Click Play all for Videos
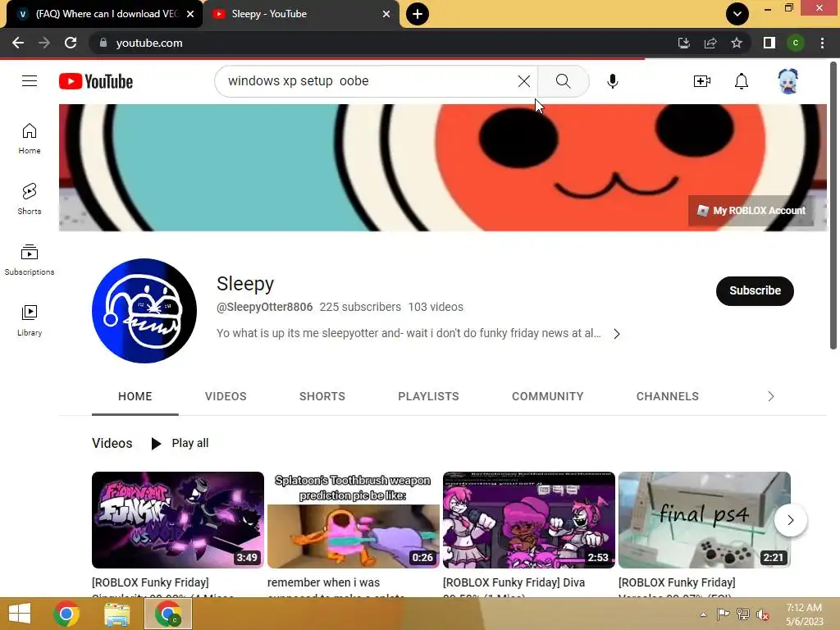This screenshot has width=840, height=630. point(180,443)
